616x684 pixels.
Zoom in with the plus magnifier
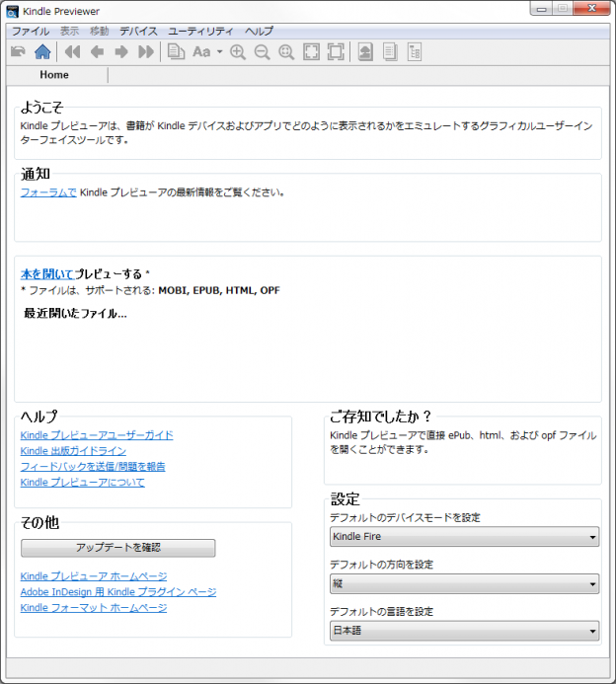(238, 52)
